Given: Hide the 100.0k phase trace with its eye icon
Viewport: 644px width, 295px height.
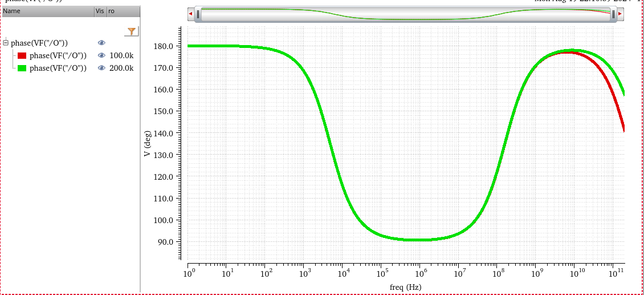Looking at the screenshot, I should point(101,55).
